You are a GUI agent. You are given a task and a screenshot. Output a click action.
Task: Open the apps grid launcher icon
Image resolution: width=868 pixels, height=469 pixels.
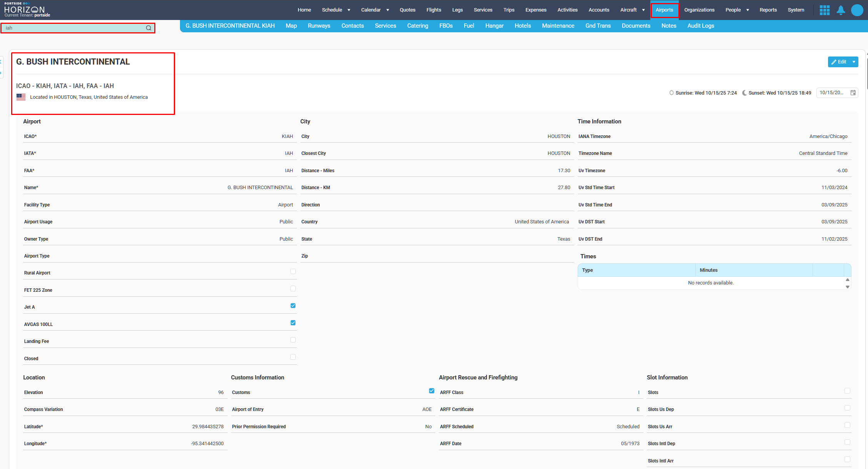825,10
